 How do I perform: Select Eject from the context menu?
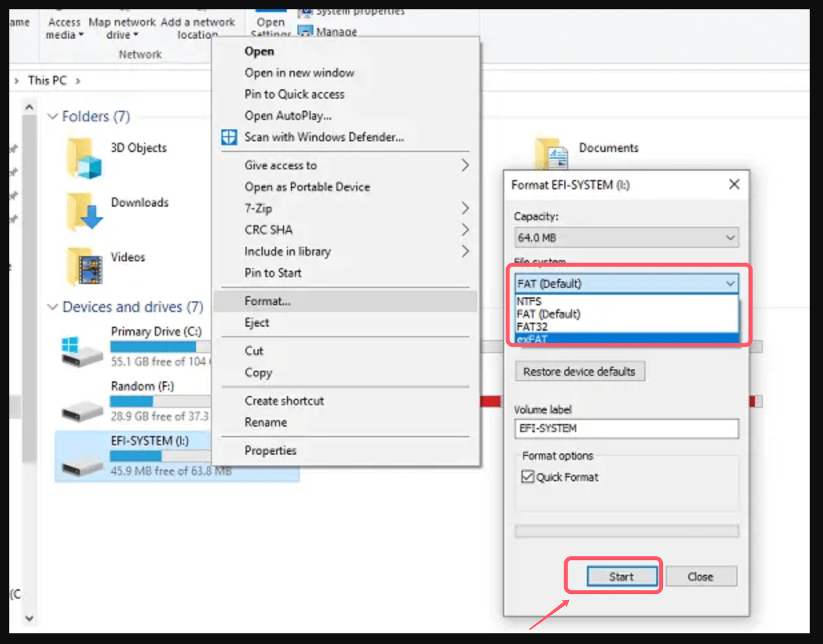(x=257, y=322)
